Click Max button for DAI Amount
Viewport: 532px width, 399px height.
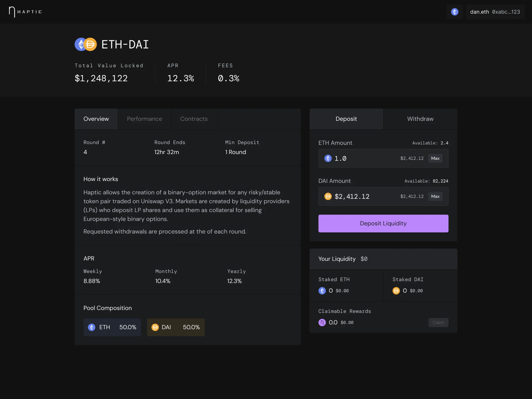coord(435,196)
